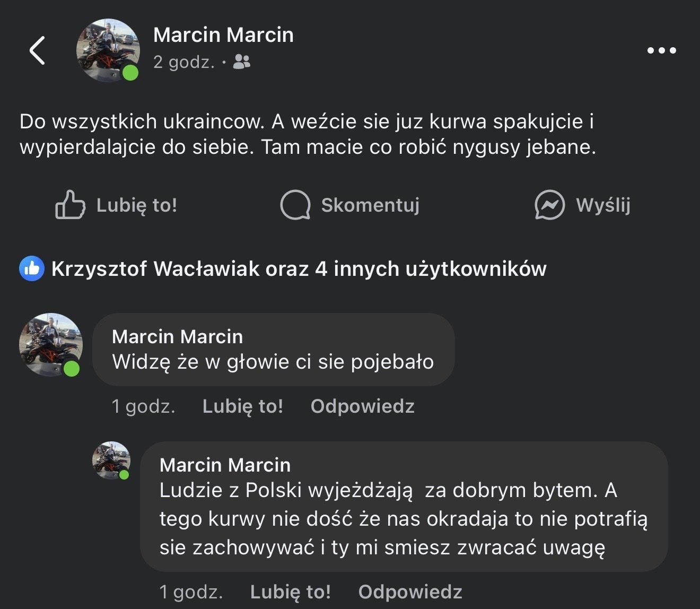Viewport: 700px width, 609px height.
Task: Tap the Wyślij label
Action: pos(603,205)
